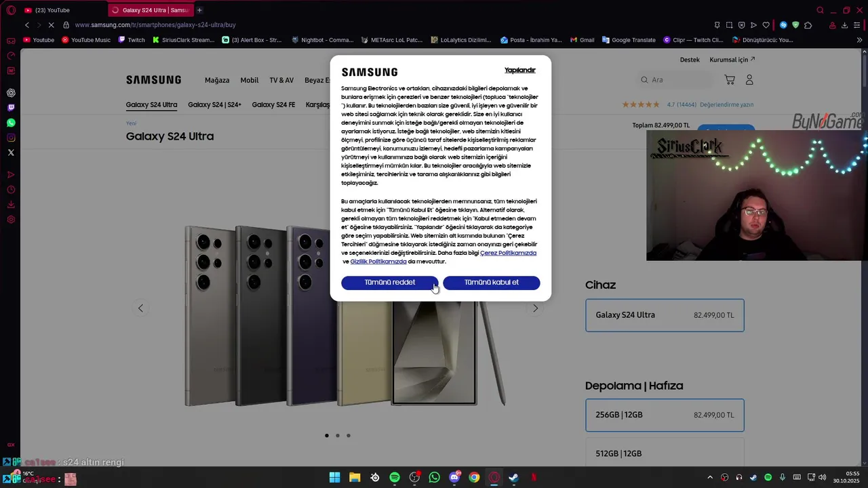Add page to bookmarks with heart icon
Viewport: 868px width, 488px height.
pos(766,25)
